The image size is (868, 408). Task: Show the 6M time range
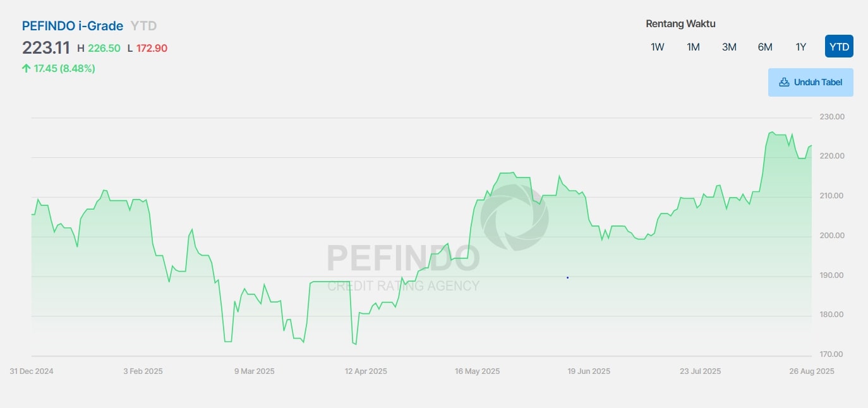[765, 47]
